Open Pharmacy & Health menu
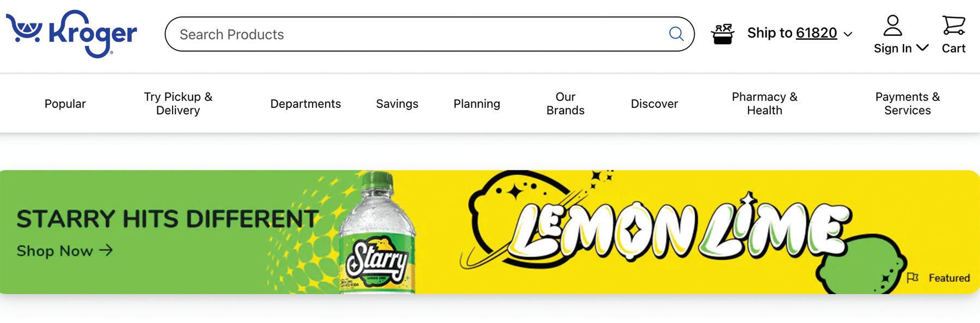The height and width of the screenshot is (323, 980). 764,103
